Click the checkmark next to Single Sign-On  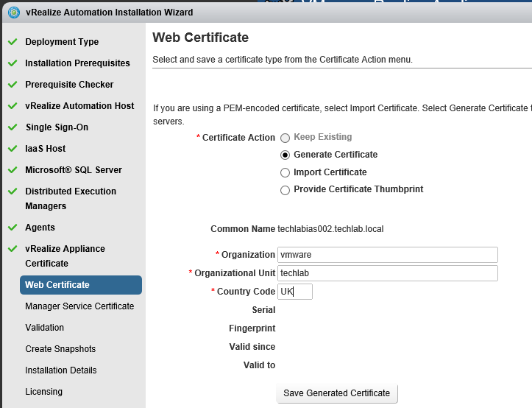click(13, 127)
